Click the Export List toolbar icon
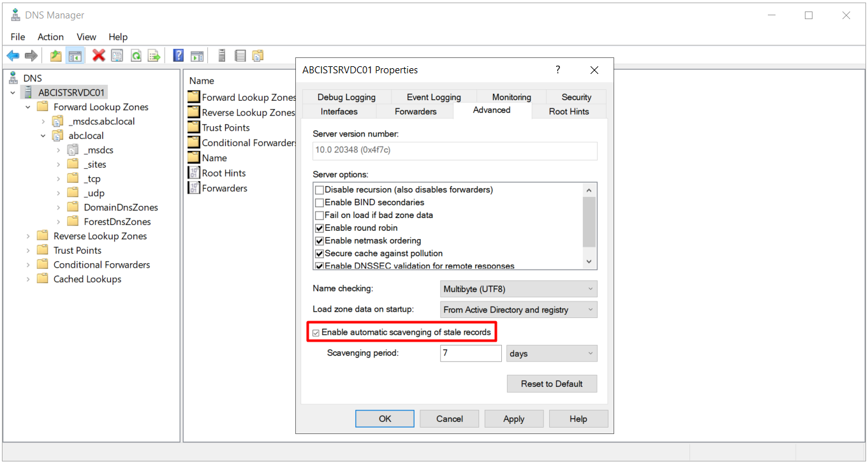 coord(154,55)
